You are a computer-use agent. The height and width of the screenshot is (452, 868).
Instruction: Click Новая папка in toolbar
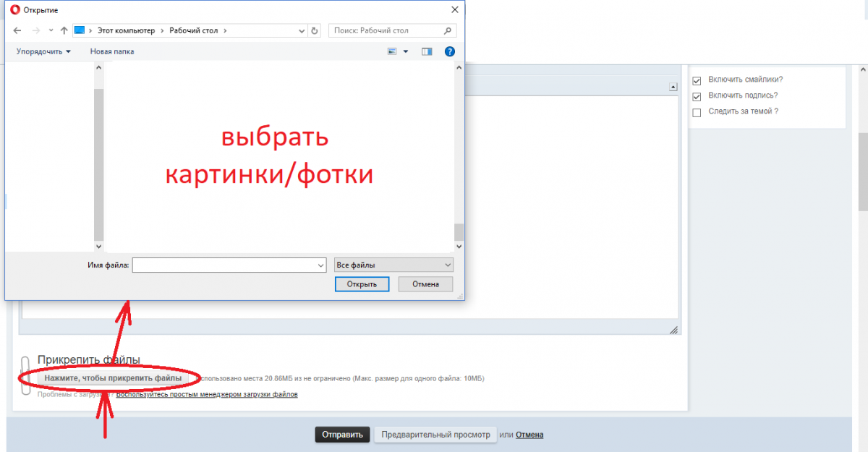111,51
